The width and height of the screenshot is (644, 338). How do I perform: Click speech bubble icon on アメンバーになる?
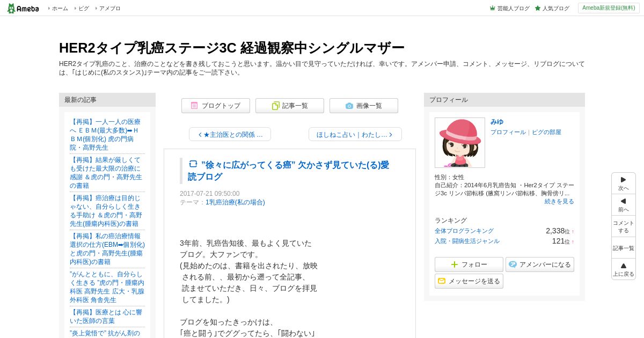513,264
